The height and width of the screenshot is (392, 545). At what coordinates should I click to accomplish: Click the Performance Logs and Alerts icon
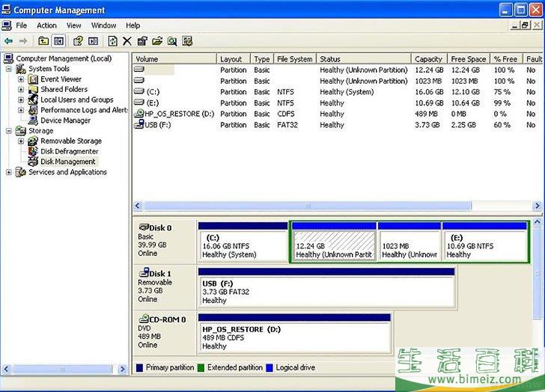[33, 110]
